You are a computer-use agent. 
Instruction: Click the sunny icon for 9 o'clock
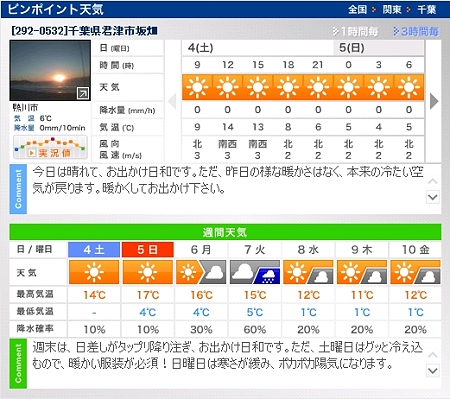[197, 87]
